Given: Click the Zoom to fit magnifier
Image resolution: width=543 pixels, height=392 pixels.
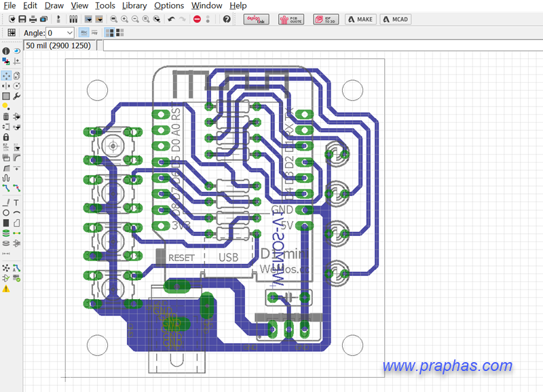Looking at the screenshot, I should (113, 19).
